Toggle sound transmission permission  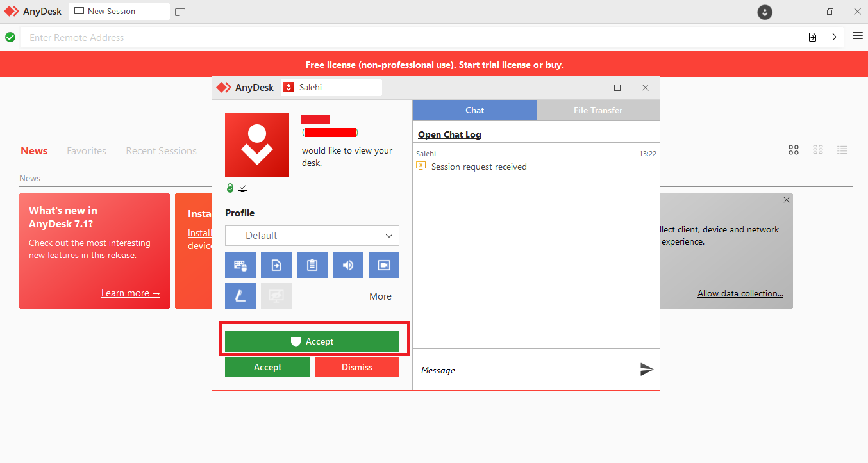pos(348,265)
